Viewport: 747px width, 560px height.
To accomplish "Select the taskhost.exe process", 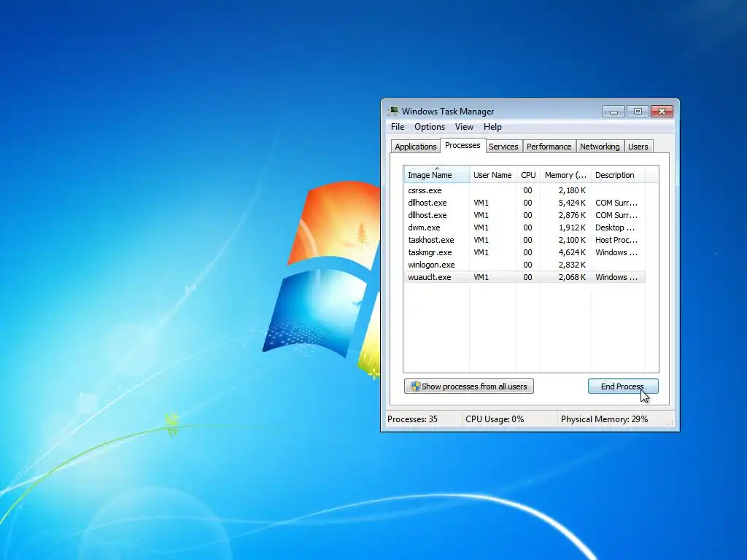I will (x=524, y=239).
